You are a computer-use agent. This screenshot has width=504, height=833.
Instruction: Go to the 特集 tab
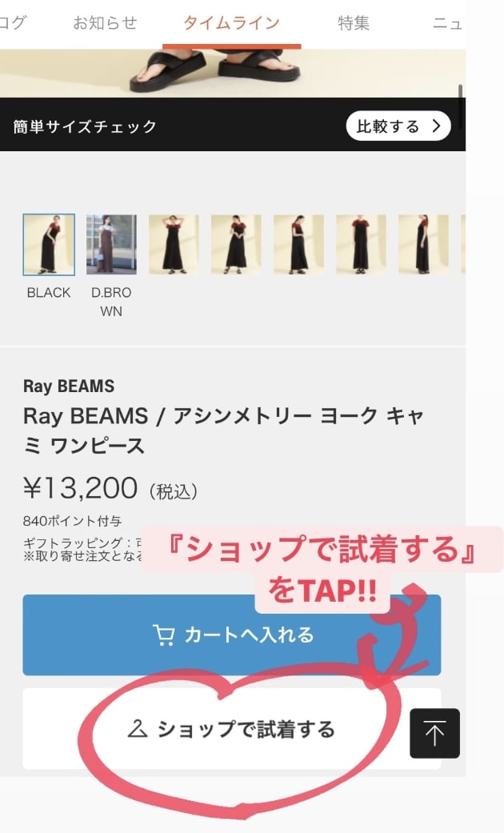click(x=353, y=23)
